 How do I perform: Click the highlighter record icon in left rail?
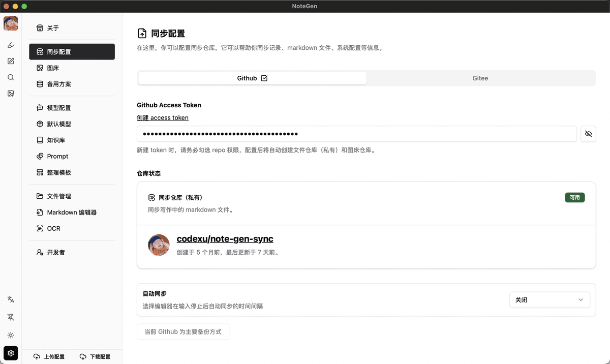[11, 45]
